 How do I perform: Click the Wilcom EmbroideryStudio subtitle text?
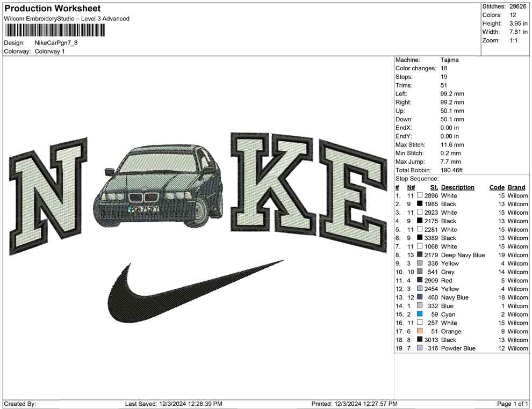(67, 19)
